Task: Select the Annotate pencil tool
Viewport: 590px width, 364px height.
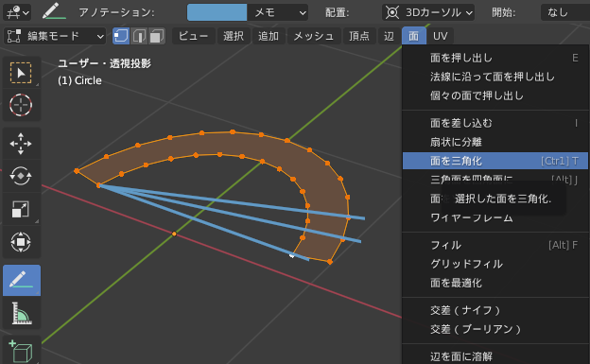Action: (x=22, y=281)
